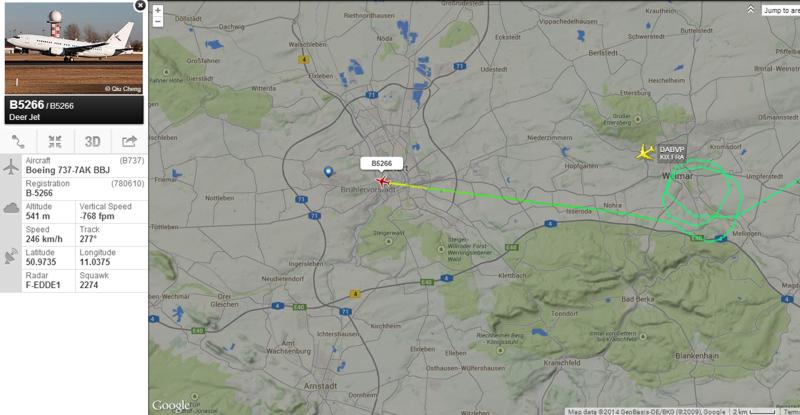Image resolution: width=800 pixels, height=415 pixels.
Task: Click the flight route path icon
Action: pos(18,141)
